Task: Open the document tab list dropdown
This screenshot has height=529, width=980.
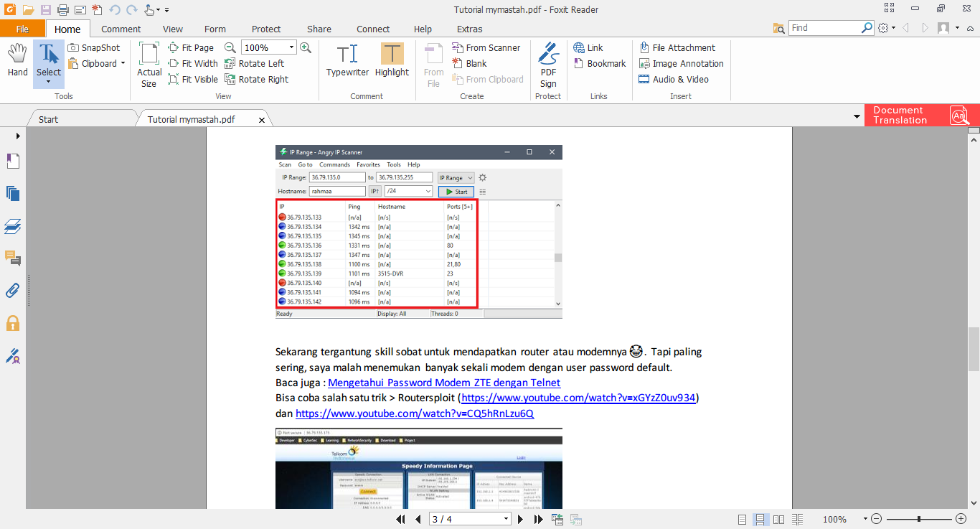Action: pyautogui.click(x=857, y=116)
